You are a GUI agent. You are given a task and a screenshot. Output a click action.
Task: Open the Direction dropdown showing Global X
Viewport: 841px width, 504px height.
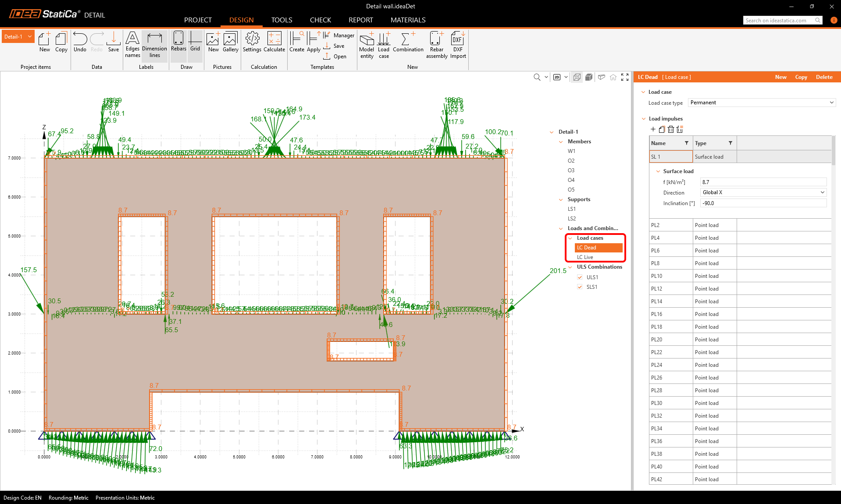763,192
